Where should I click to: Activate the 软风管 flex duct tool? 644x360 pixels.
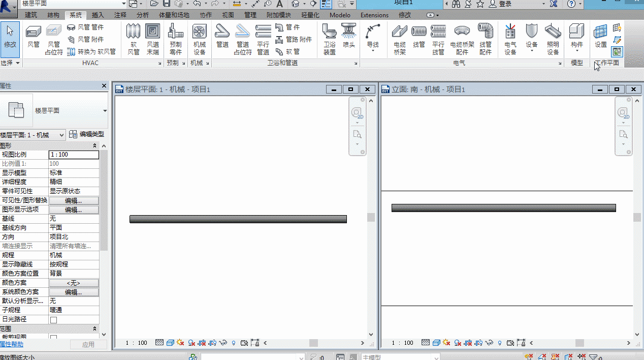pyautogui.click(x=134, y=39)
